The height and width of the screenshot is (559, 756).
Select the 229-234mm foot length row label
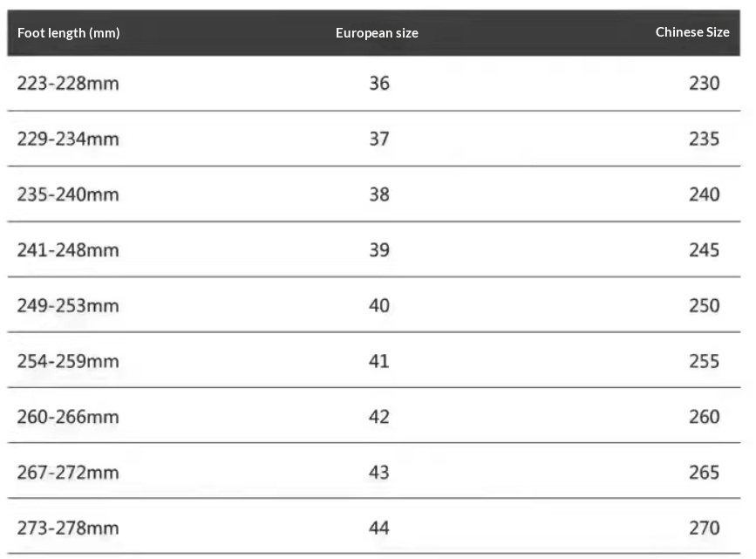click(68, 139)
